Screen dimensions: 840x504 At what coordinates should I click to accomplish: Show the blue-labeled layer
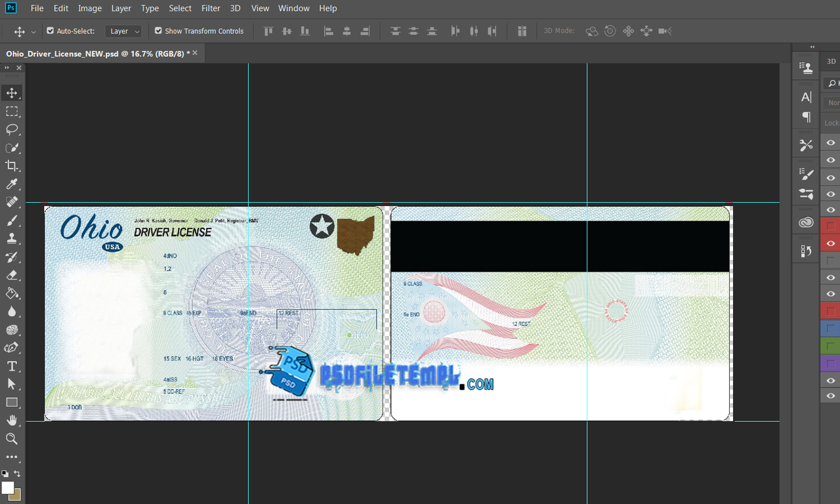(x=831, y=328)
